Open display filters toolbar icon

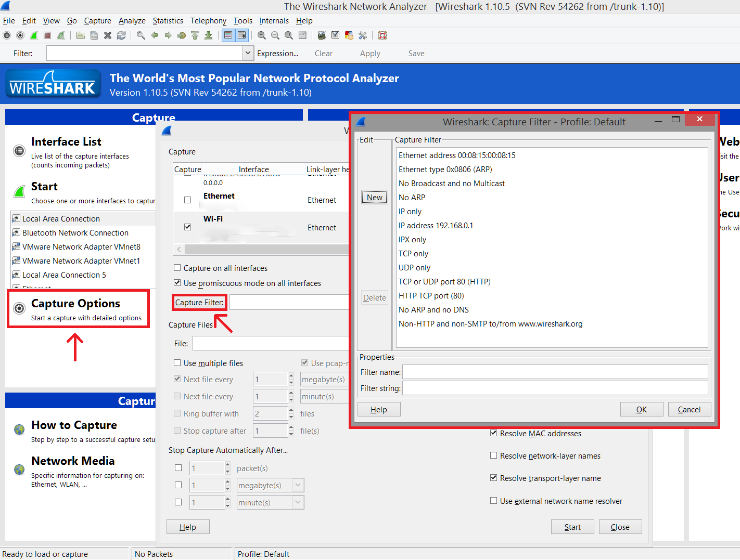(336, 35)
